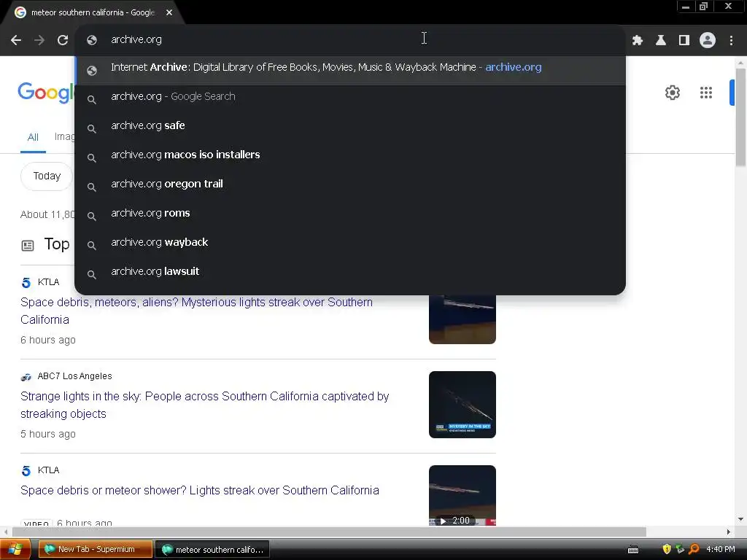Reload the page with the refresh icon

(63, 41)
